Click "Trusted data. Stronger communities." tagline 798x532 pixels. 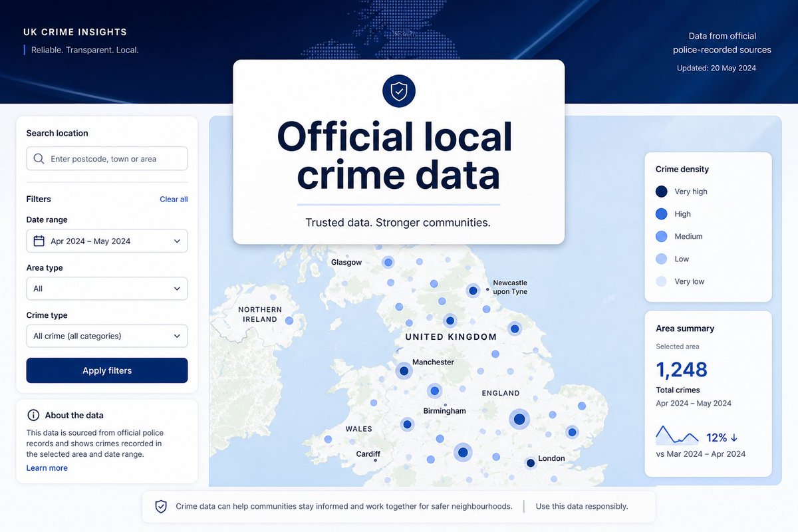tap(398, 223)
